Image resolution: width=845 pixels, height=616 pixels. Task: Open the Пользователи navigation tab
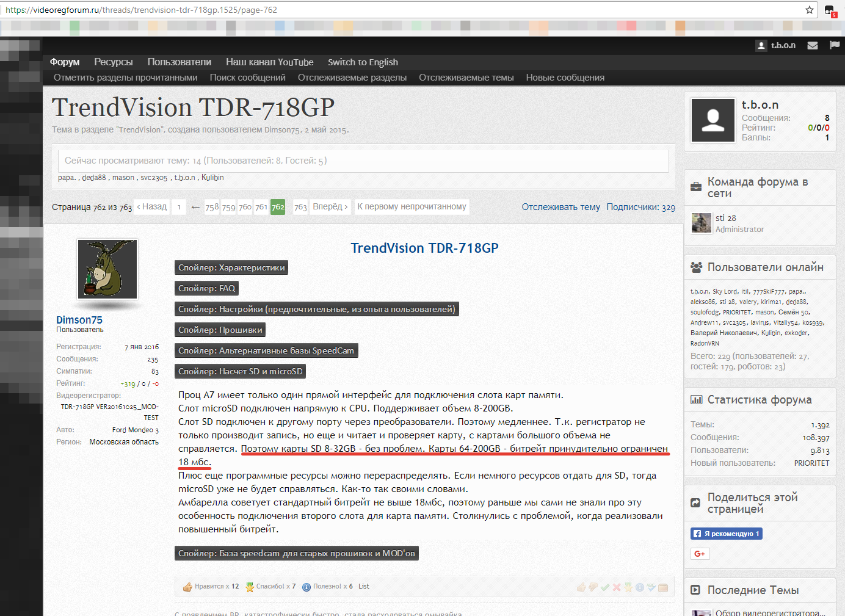coord(179,62)
